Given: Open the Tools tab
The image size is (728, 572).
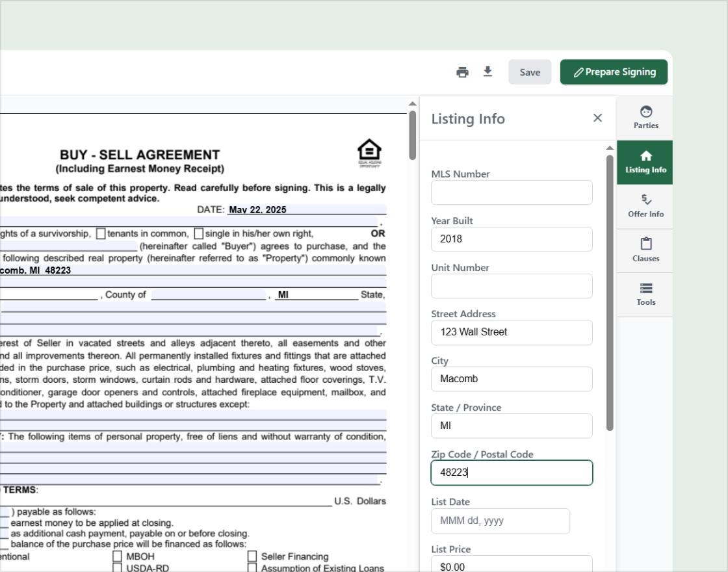Looking at the screenshot, I should click(x=645, y=295).
